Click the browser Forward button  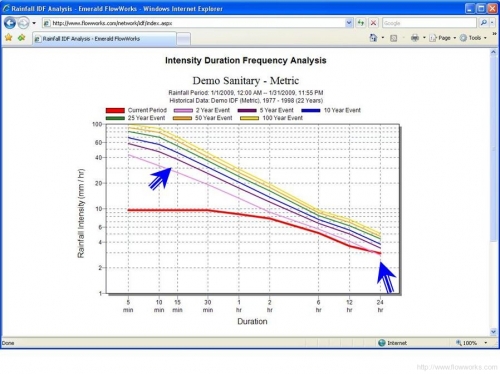pos(23,23)
